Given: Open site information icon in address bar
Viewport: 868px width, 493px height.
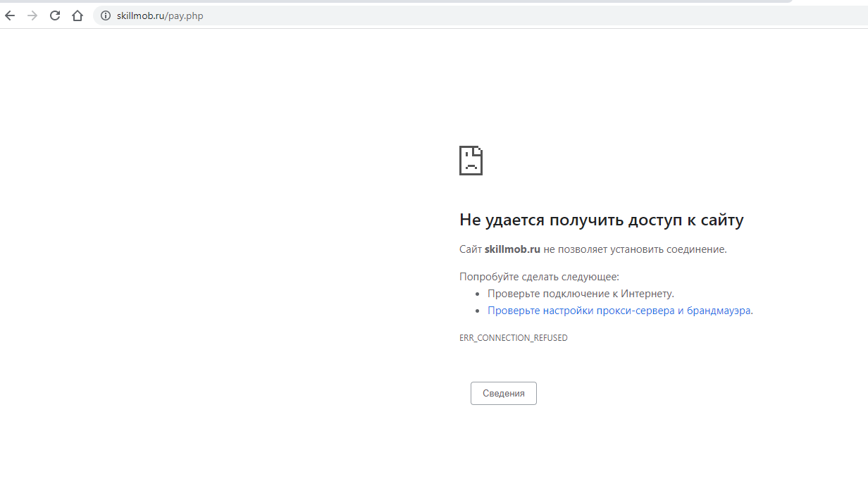Looking at the screenshot, I should (x=106, y=15).
